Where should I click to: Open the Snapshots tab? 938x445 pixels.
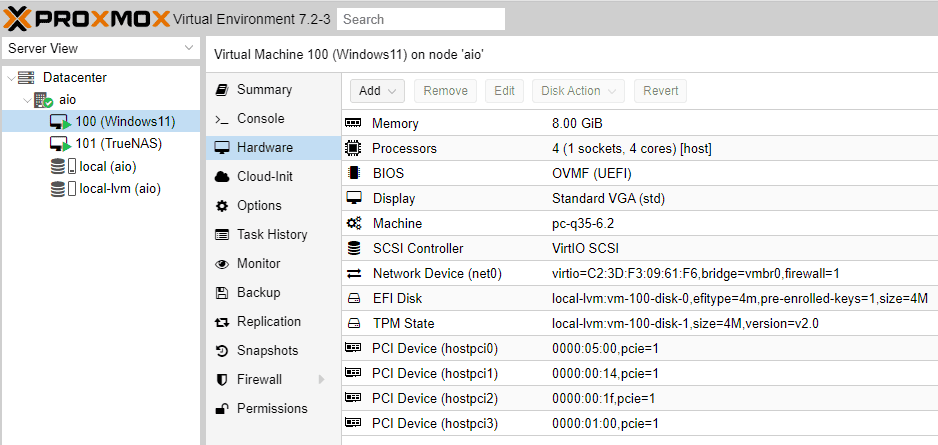[x=273, y=350]
